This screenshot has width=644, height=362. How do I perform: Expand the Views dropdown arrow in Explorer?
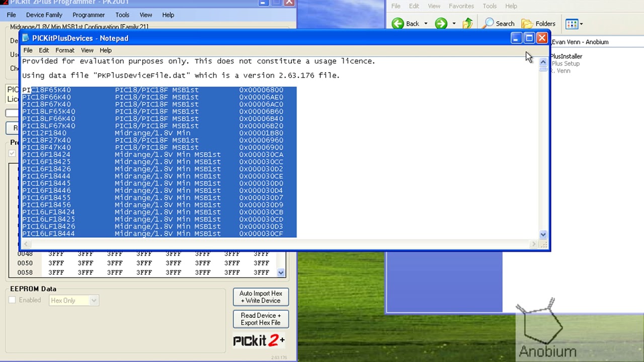[581, 24]
